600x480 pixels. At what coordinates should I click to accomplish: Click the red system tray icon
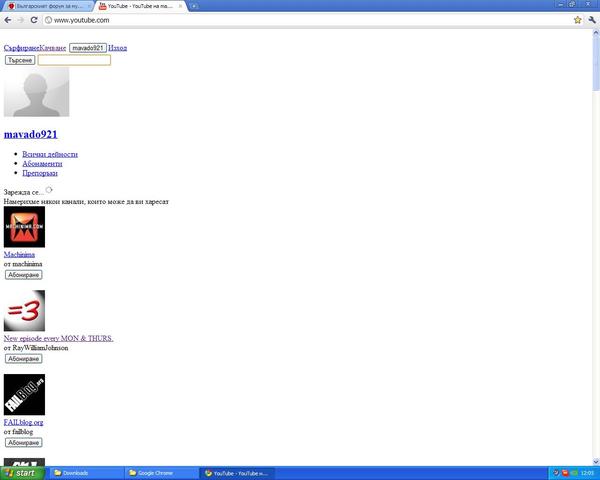click(565, 473)
